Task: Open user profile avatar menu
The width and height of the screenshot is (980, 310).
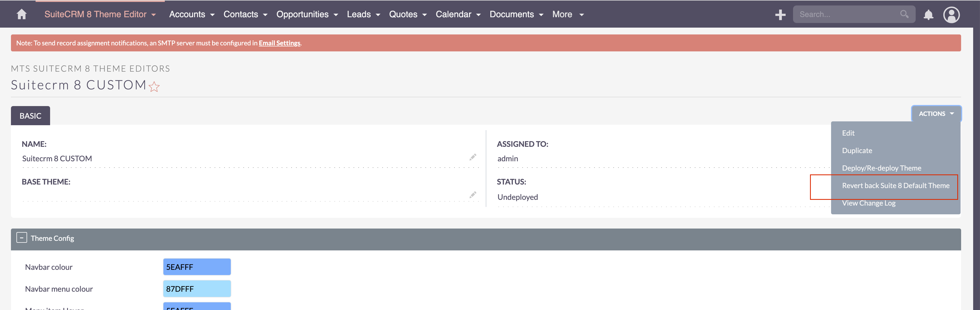Action: (951, 15)
